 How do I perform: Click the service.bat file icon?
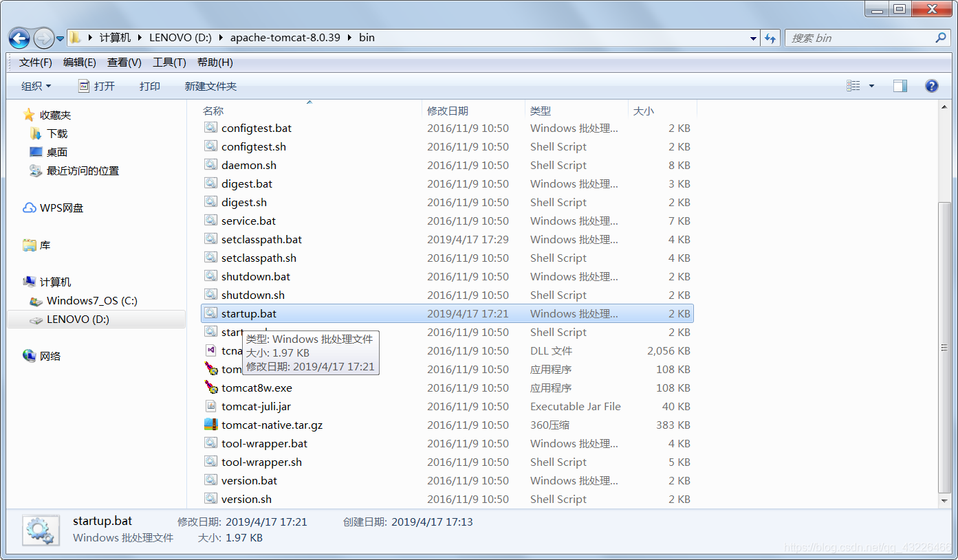coord(210,221)
